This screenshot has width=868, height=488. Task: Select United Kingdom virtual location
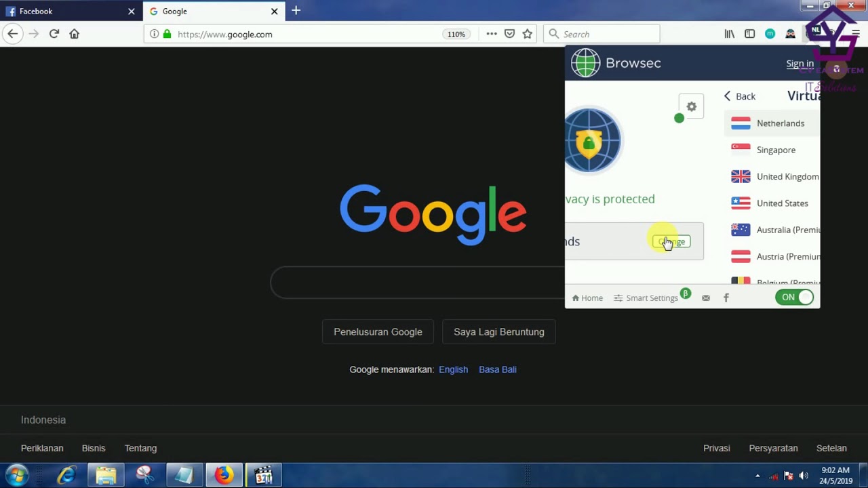click(773, 176)
